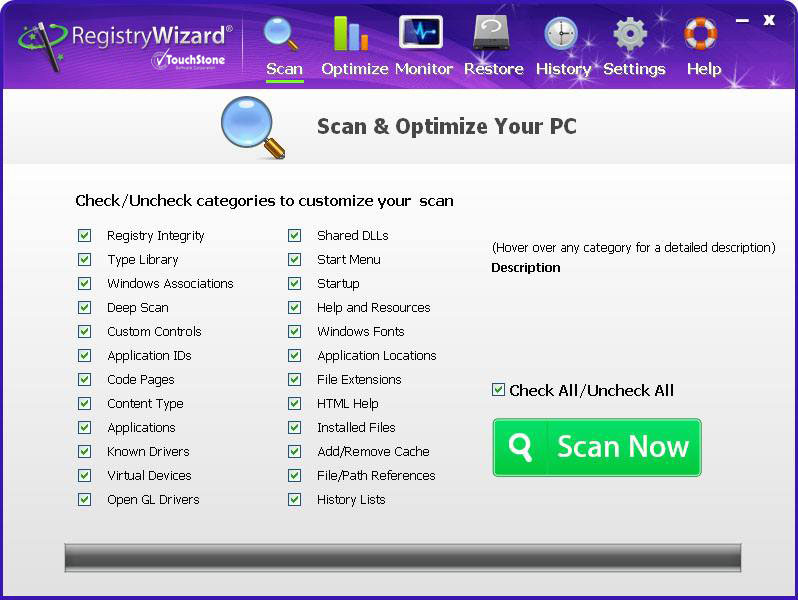Uncheck the File Extensions checkbox

tap(294, 379)
